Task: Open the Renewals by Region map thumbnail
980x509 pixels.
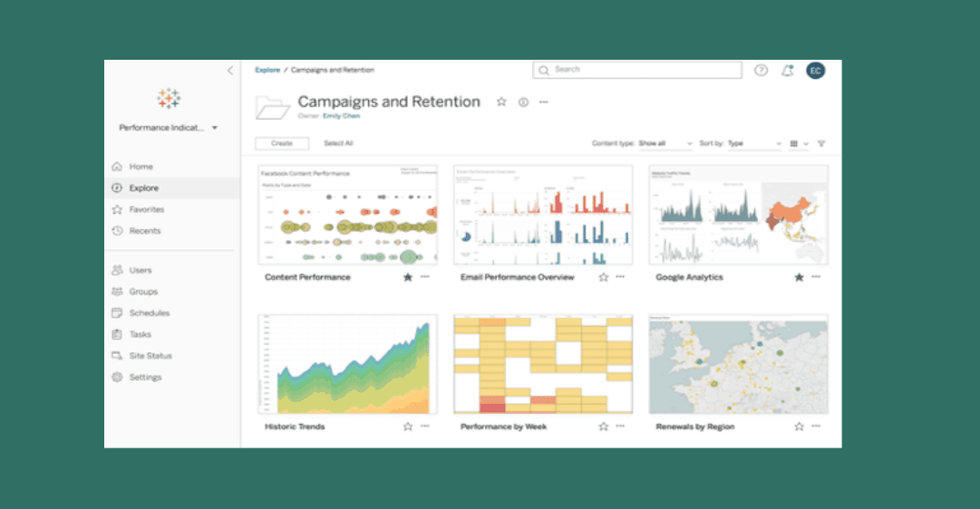Action: [x=739, y=365]
